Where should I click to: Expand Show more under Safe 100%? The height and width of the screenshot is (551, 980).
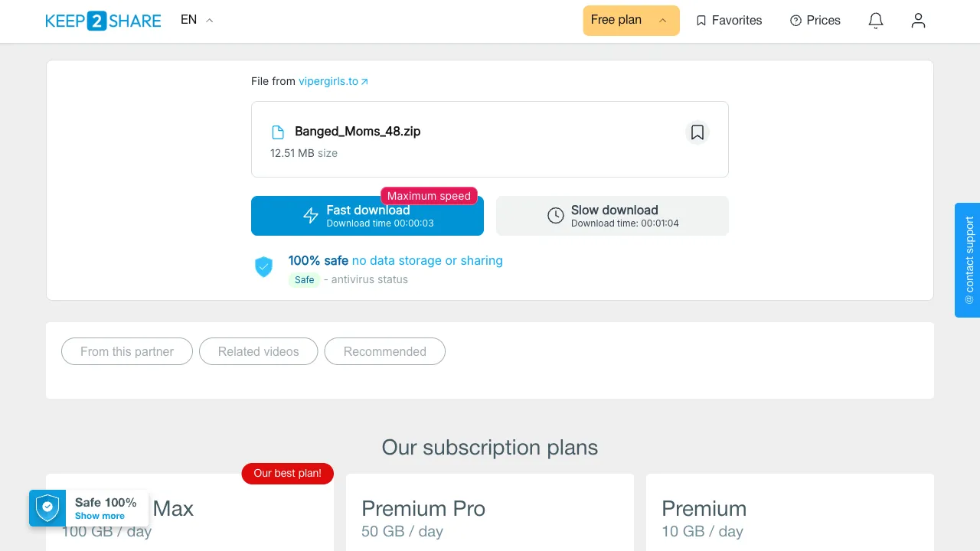tap(100, 516)
